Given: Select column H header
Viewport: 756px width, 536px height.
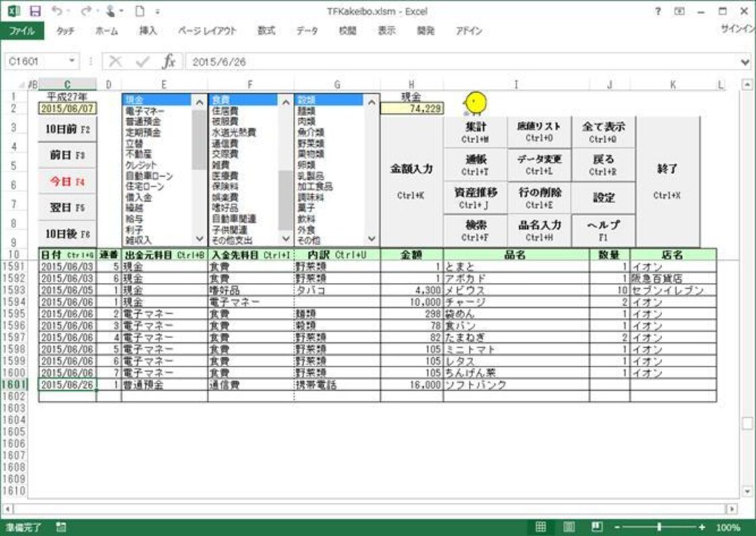Looking at the screenshot, I should (411, 84).
